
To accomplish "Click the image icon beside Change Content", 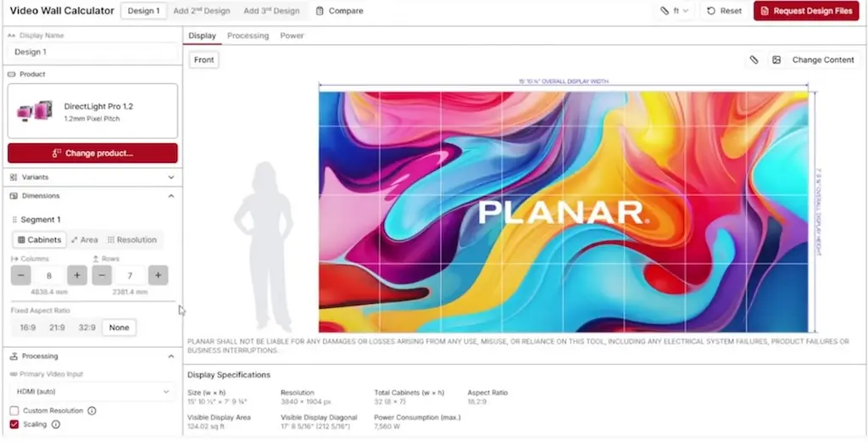I will point(776,60).
